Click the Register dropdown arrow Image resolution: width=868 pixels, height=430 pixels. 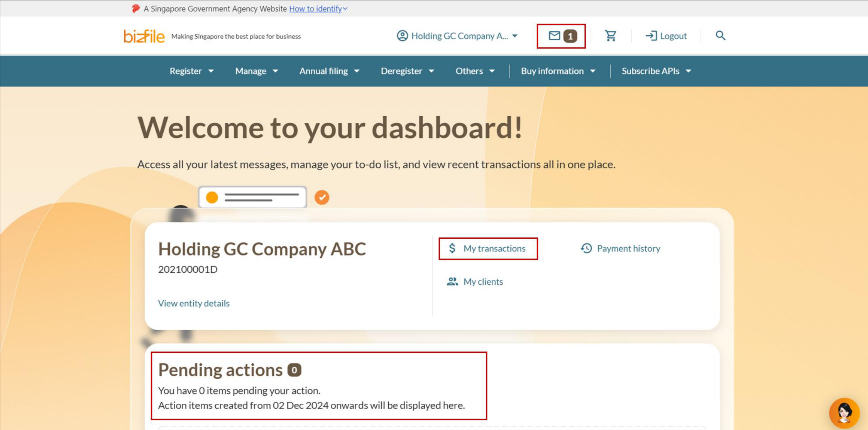click(211, 71)
